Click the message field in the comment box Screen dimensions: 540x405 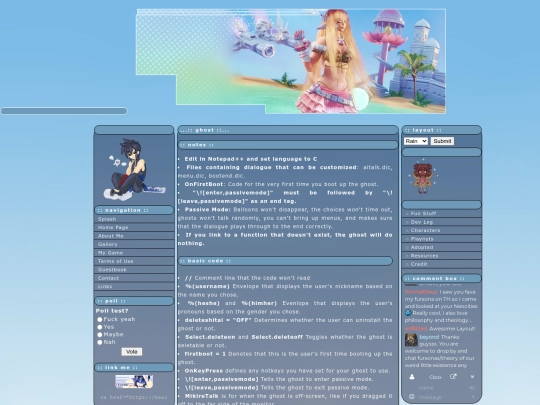coord(441,397)
